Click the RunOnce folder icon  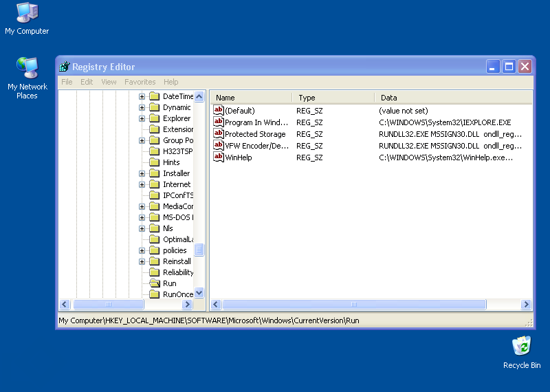point(154,294)
